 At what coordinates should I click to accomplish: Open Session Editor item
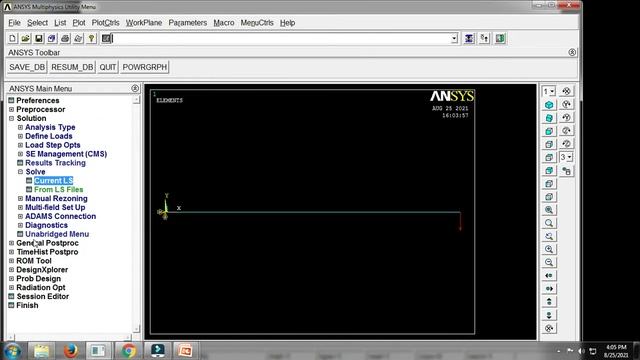[42, 296]
